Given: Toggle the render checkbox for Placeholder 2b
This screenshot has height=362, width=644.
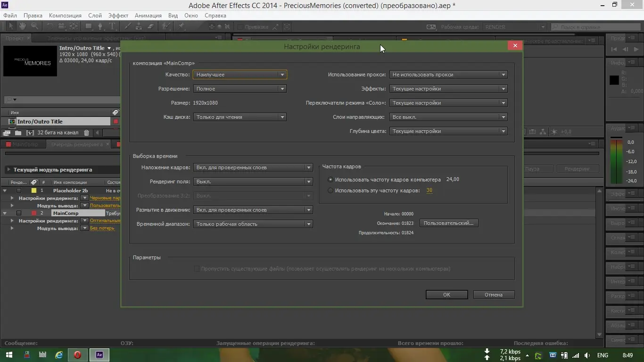Looking at the screenshot, I should [19, 190].
